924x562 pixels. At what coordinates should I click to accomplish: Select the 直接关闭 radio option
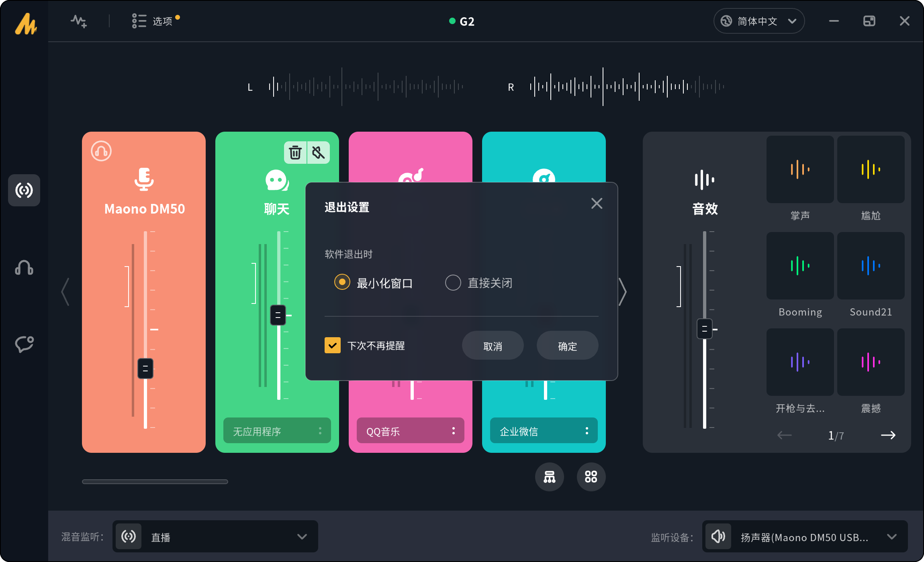453,283
